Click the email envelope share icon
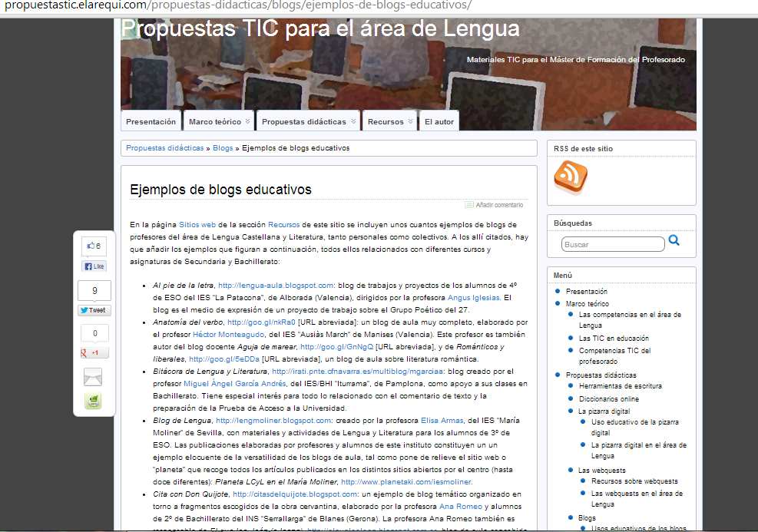Viewport: 758px width, 532px height. coord(93,377)
